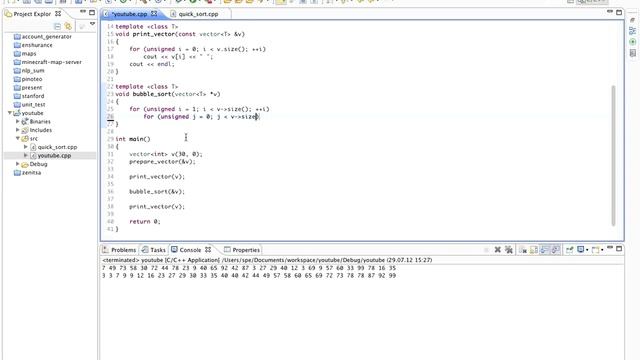Click line 32 'prepare_vector(&v);' in editor

162,162
